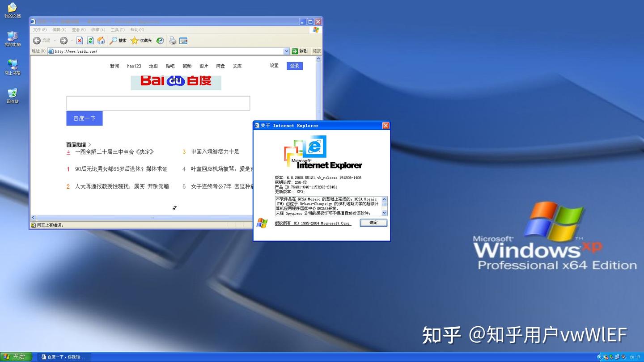
Task: Click the Edit icon in IE toolbar
Action: point(183,40)
